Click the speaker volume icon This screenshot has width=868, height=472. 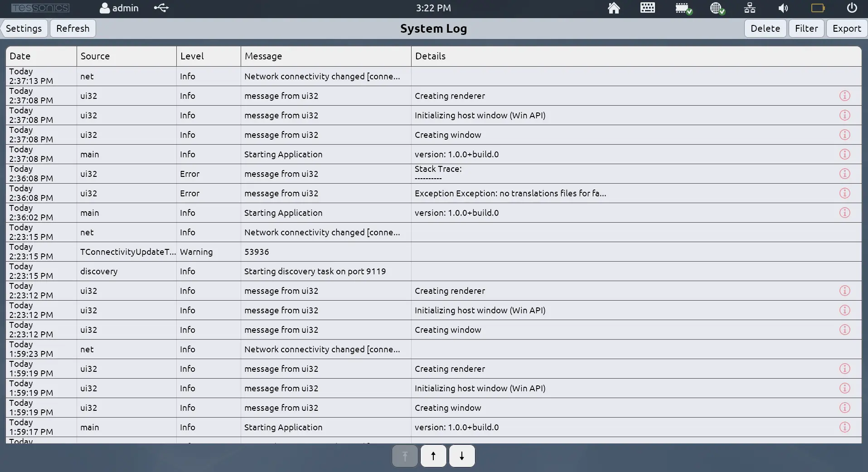click(783, 8)
